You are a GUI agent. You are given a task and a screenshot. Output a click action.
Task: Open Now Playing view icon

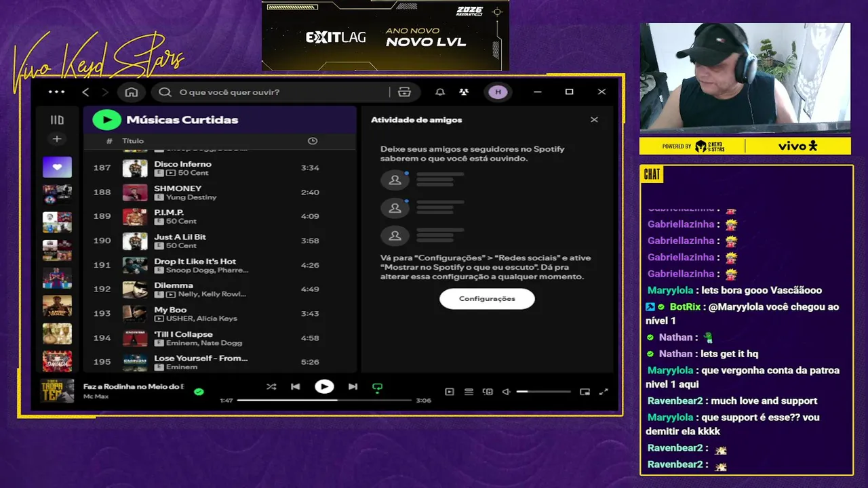click(x=449, y=392)
